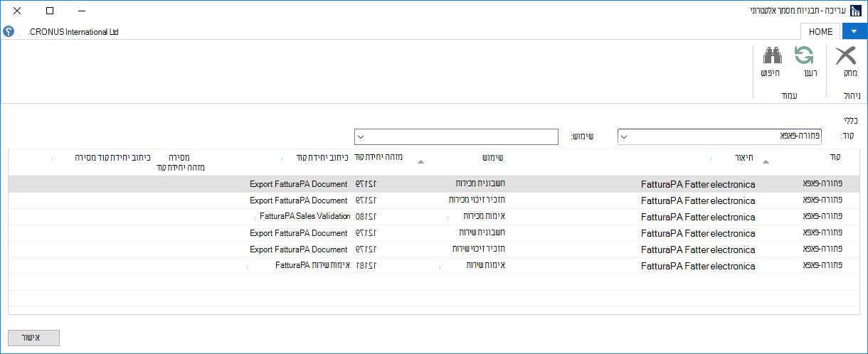Screen dimensions: 868x354
Task: Click the אישור confirm button
Action: [33, 338]
